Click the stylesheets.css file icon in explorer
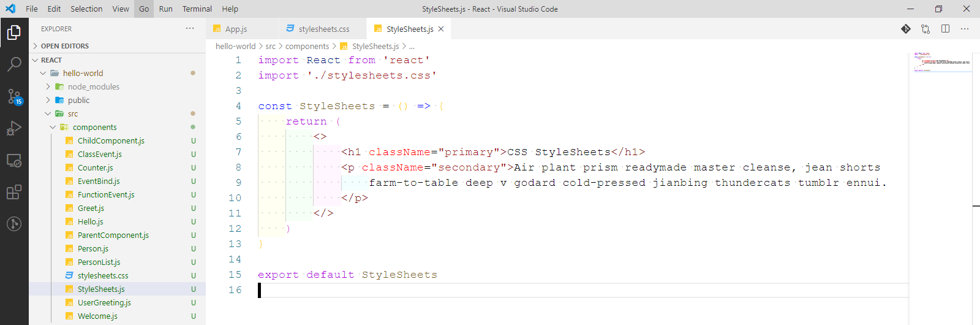 point(69,275)
